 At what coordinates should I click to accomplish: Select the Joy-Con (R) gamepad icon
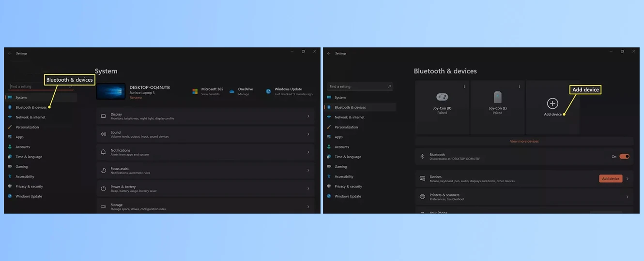[442, 97]
